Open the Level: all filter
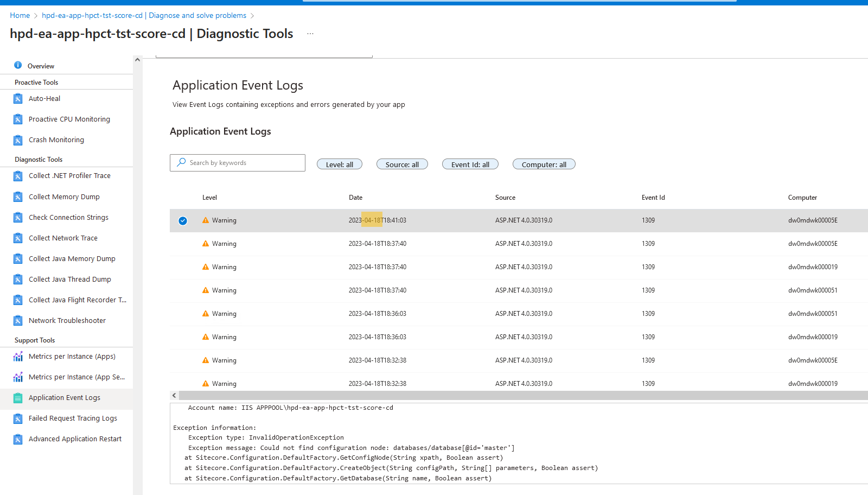 [x=339, y=164]
